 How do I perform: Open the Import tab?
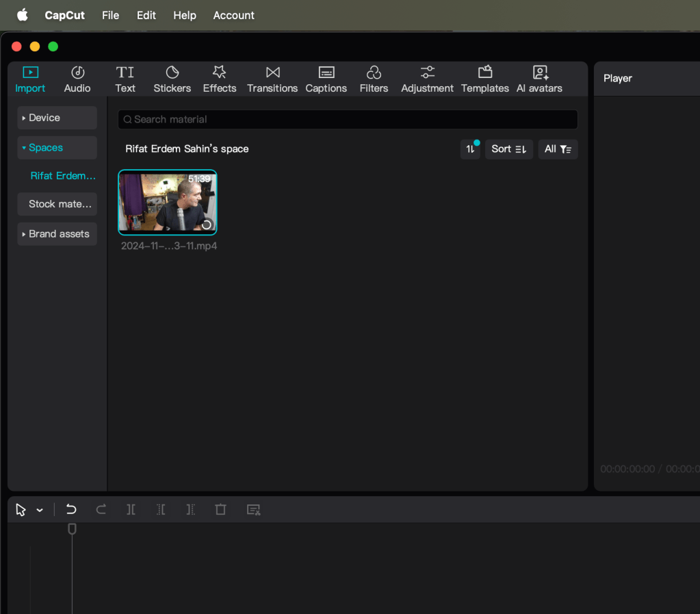(x=30, y=79)
